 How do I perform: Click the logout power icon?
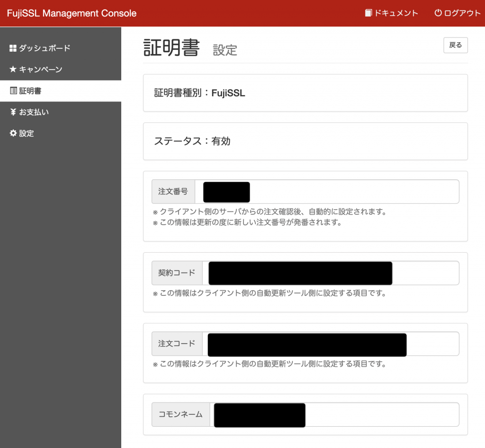438,13
